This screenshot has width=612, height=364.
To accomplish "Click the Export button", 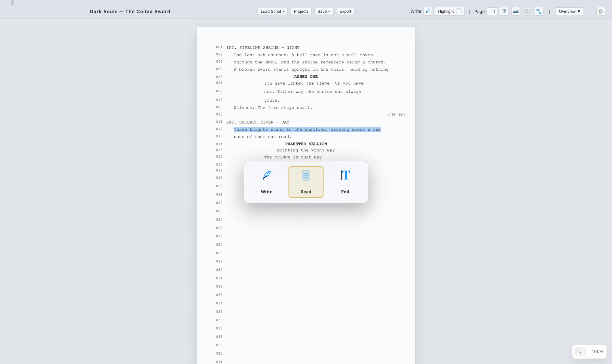I will [345, 11].
